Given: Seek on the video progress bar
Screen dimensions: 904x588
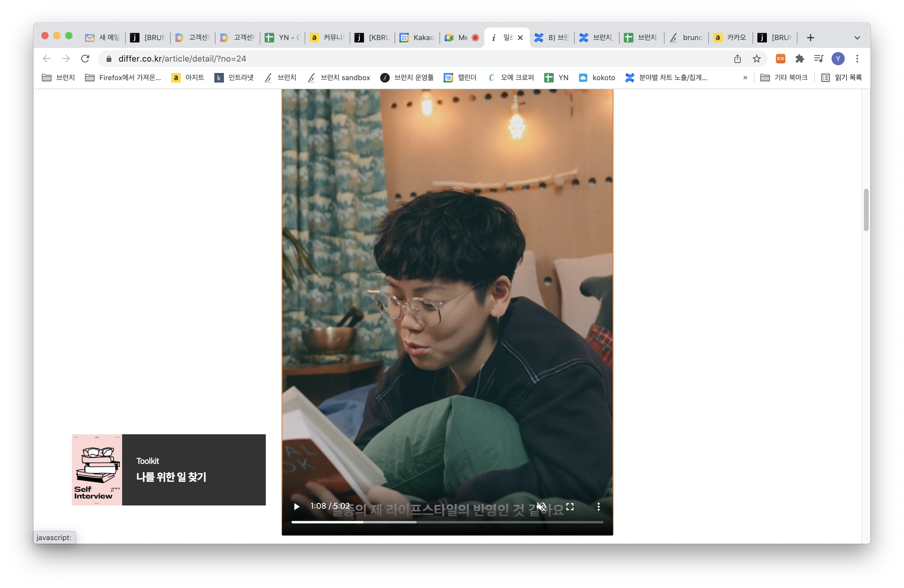Looking at the screenshot, I should (x=447, y=522).
